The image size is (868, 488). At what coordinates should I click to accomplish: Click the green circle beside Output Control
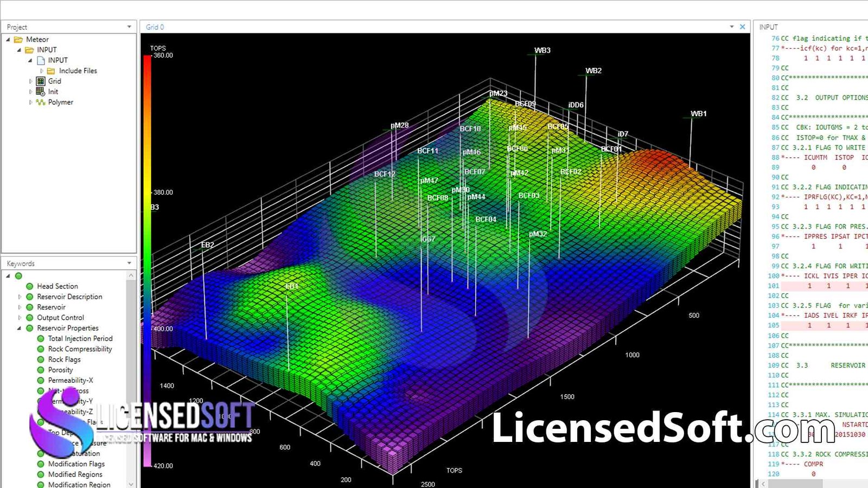click(x=30, y=318)
